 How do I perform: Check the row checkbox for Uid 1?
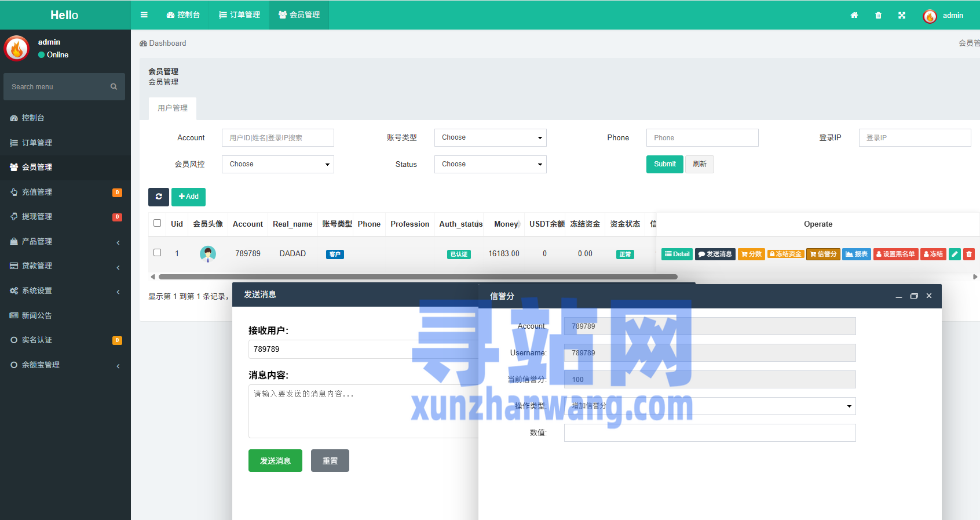click(157, 253)
